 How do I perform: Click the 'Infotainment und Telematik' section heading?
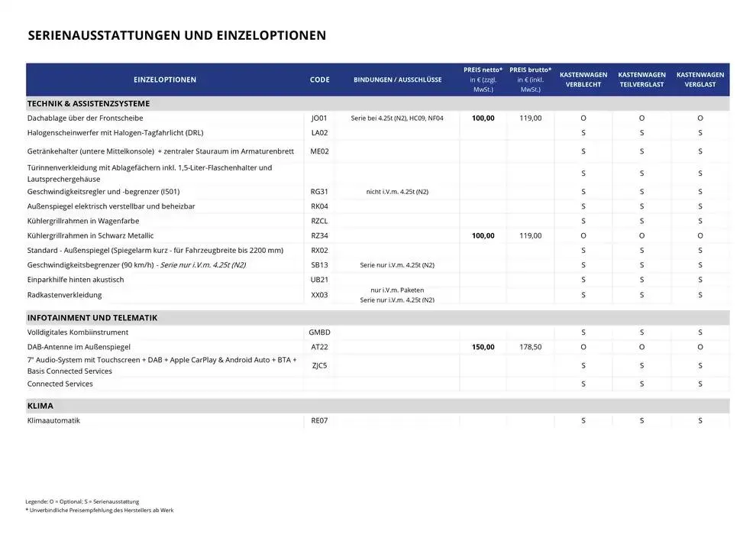click(92, 317)
